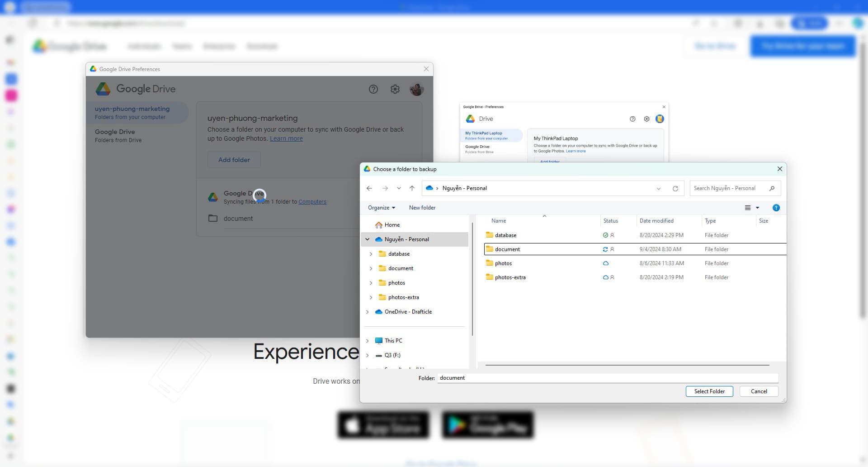868x467 pixels.
Task: Expand document folder in tree
Action: tap(371, 268)
